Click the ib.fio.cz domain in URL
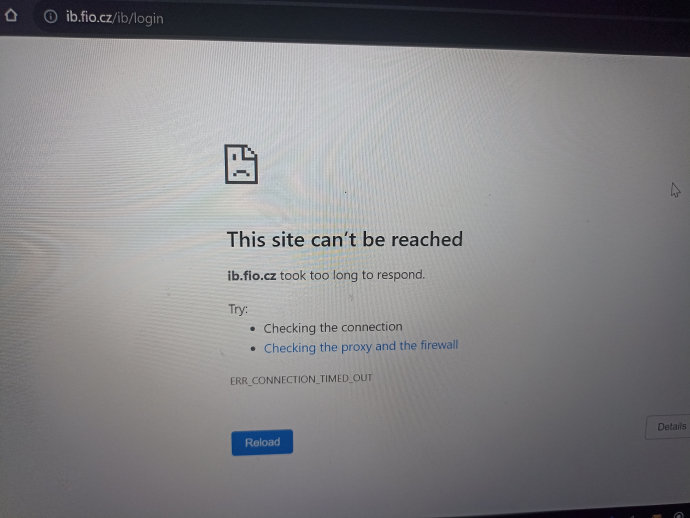The image size is (690, 518). tap(89, 17)
